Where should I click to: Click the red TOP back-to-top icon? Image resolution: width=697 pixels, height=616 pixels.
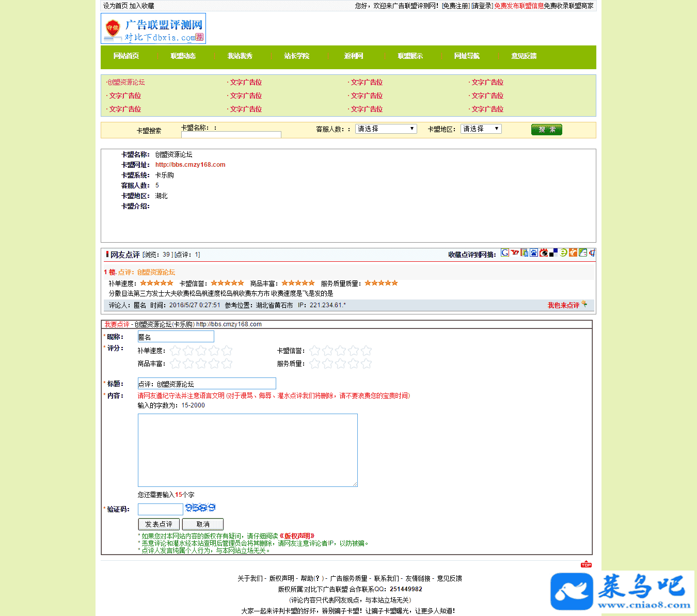point(586,564)
